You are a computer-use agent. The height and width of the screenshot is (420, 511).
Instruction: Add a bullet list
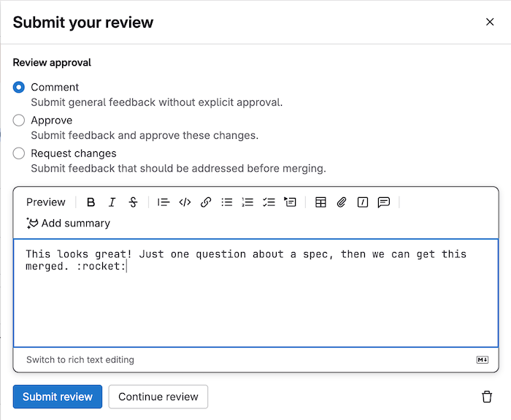point(227,202)
